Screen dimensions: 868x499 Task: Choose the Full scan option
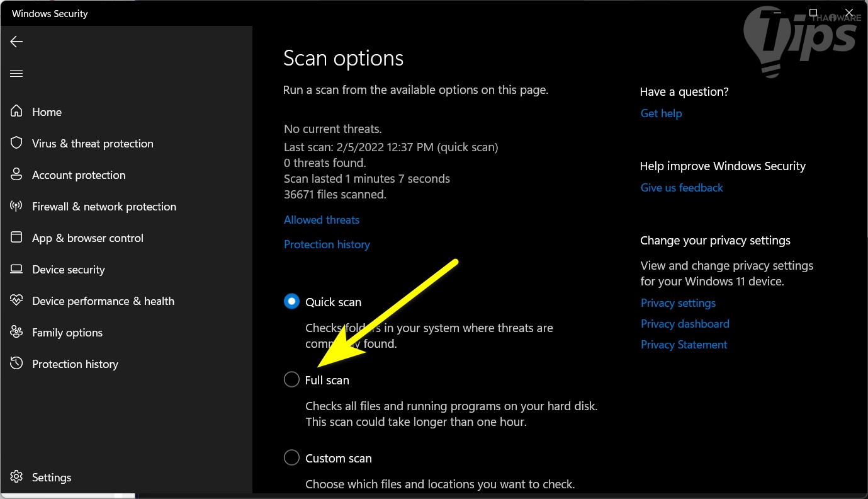(291, 380)
